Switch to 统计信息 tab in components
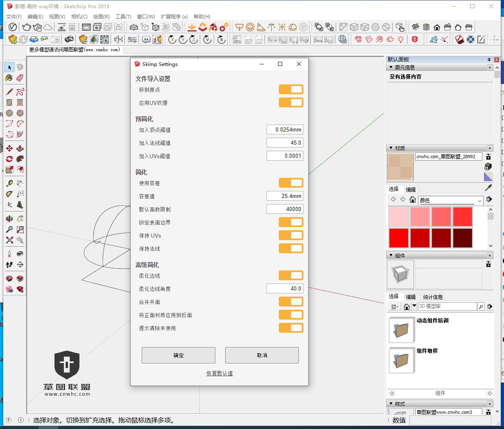Image resolution: width=504 pixels, height=429 pixels. tap(432, 297)
